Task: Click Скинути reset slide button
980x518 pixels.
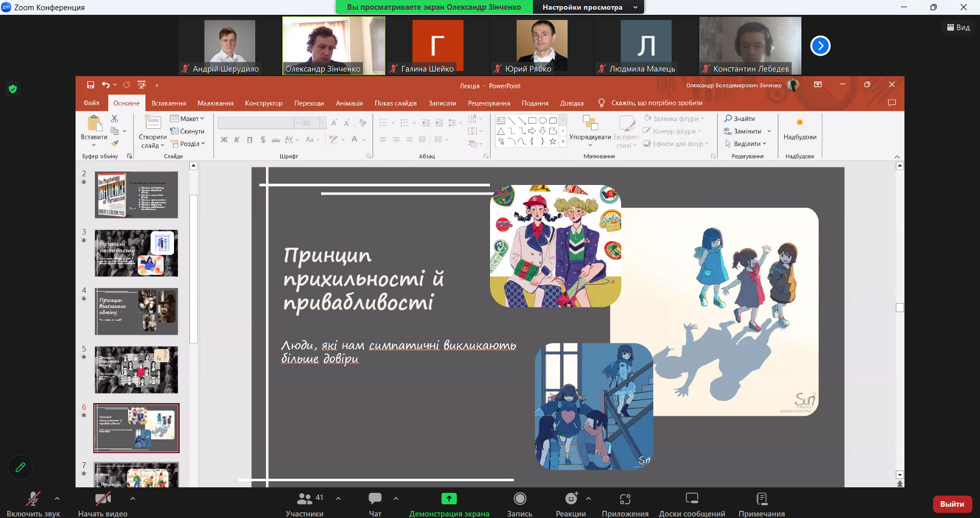Action: tap(187, 131)
